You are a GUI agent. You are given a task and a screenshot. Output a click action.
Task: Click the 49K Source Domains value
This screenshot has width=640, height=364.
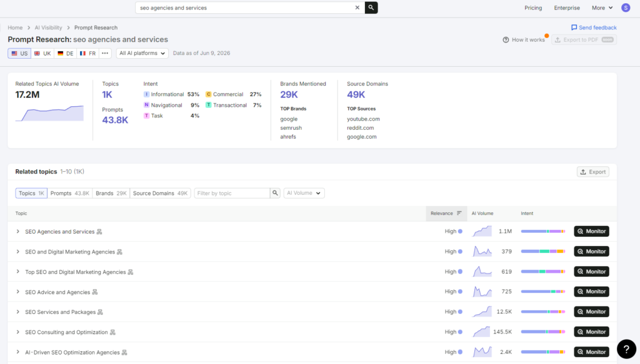click(x=356, y=94)
